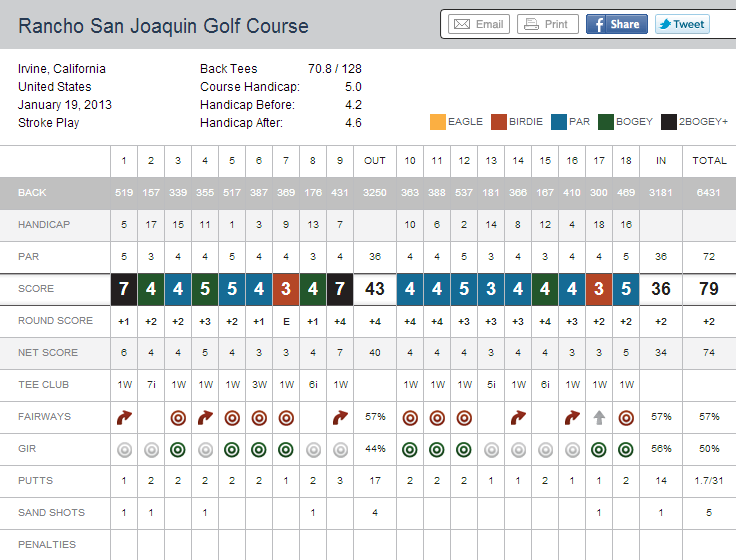The width and height of the screenshot is (736, 560).
Task: Click the Email envelope icon
Action: coord(461,24)
